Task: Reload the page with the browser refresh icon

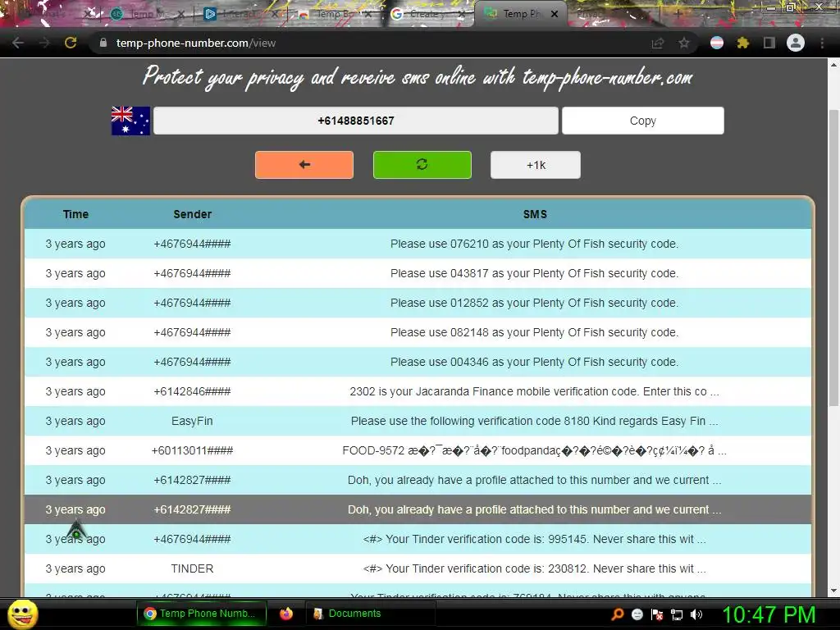Action: 71,43
